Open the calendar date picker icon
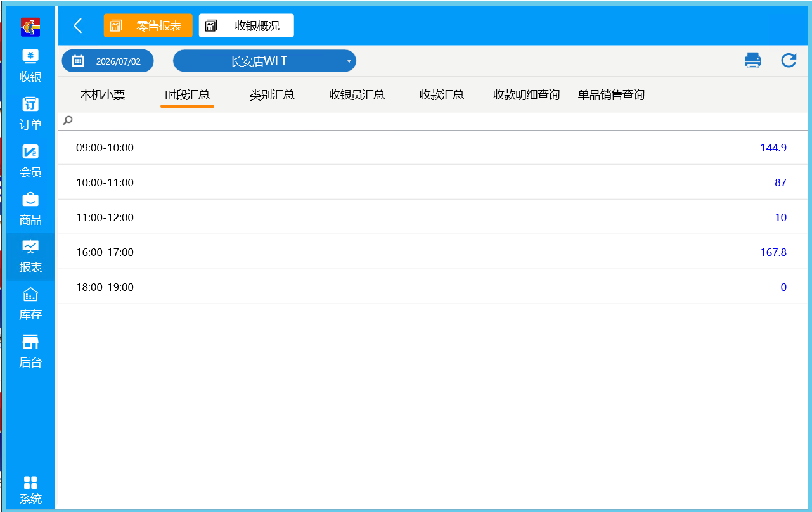 coord(79,61)
